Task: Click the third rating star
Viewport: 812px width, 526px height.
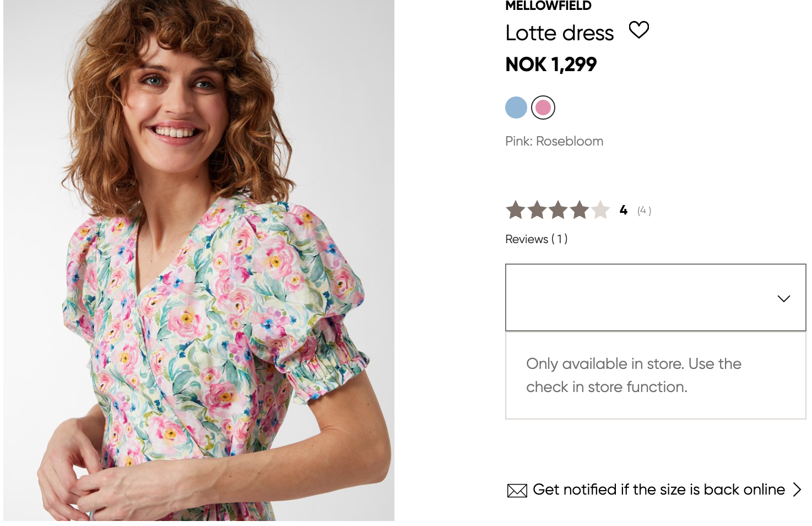Action: point(558,210)
